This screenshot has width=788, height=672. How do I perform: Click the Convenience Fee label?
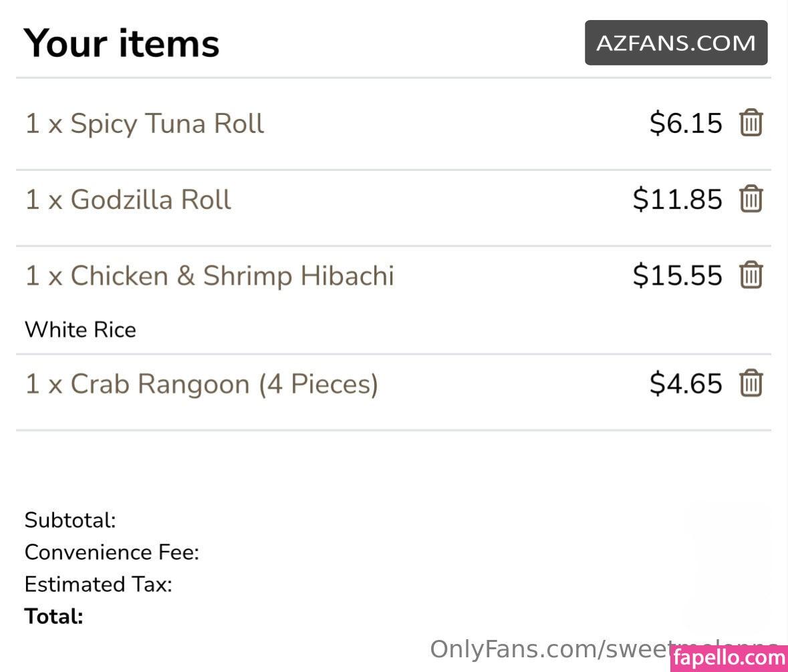tap(112, 552)
